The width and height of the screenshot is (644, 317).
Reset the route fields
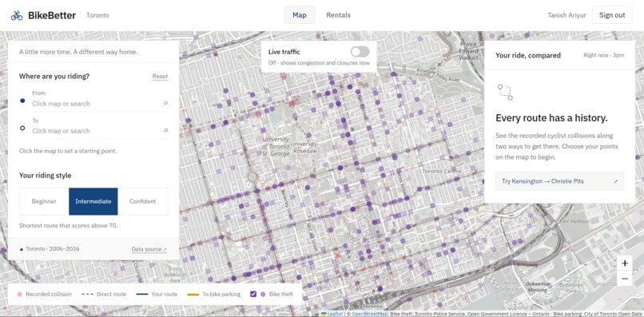pyautogui.click(x=160, y=77)
